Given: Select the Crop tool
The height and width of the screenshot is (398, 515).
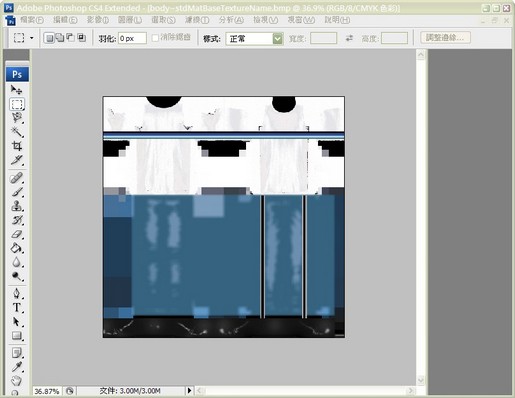Looking at the screenshot, I should [17, 146].
